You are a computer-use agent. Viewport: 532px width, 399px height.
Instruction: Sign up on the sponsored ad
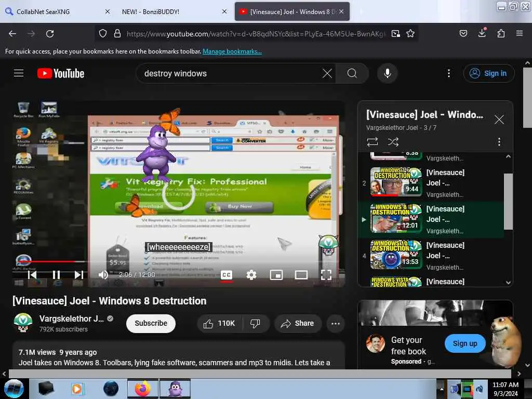click(464, 343)
